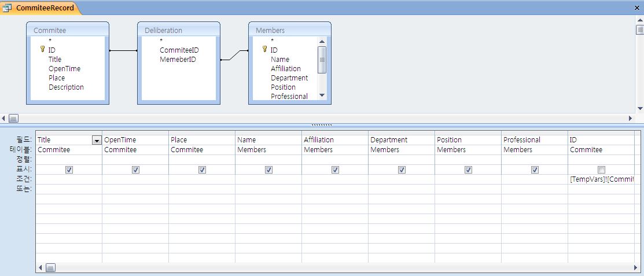Select Professional field in Members table
The width and height of the screenshot is (644, 276).
(289, 96)
